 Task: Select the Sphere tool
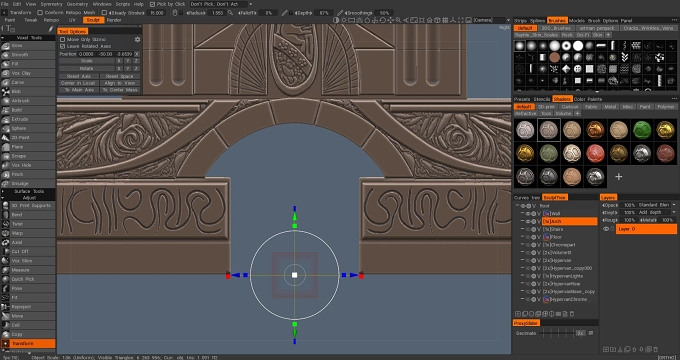tap(28, 128)
